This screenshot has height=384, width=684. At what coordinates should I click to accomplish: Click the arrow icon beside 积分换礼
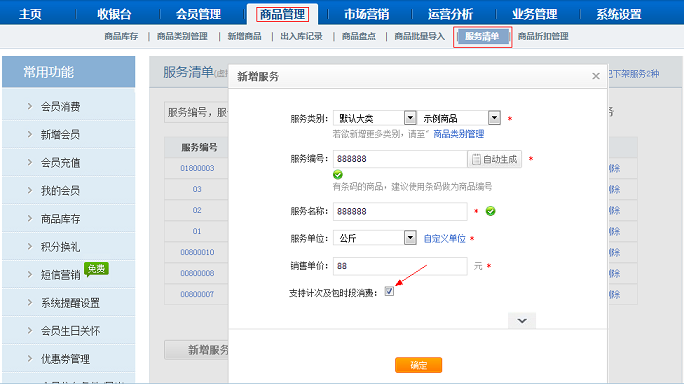pyautogui.click(x=30, y=247)
